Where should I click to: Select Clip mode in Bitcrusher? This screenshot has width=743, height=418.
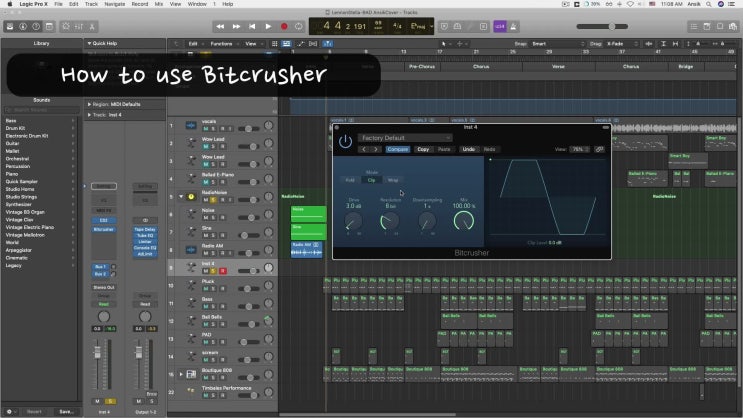(x=372, y=180)
